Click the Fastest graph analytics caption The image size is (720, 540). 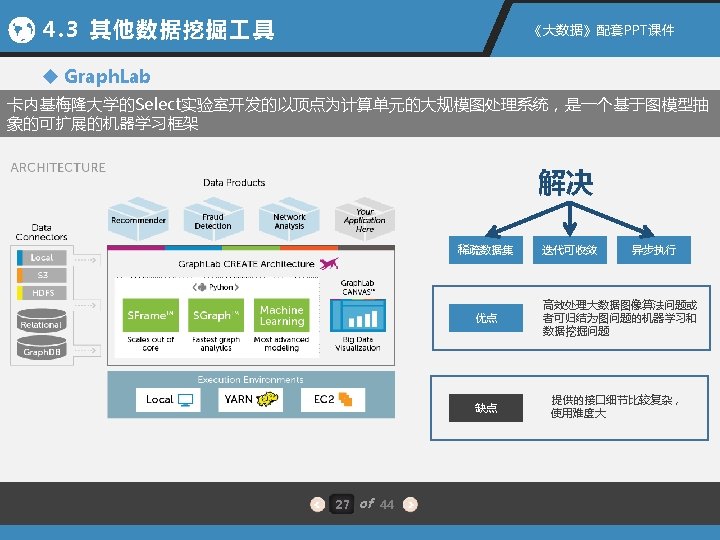(216, 343)
